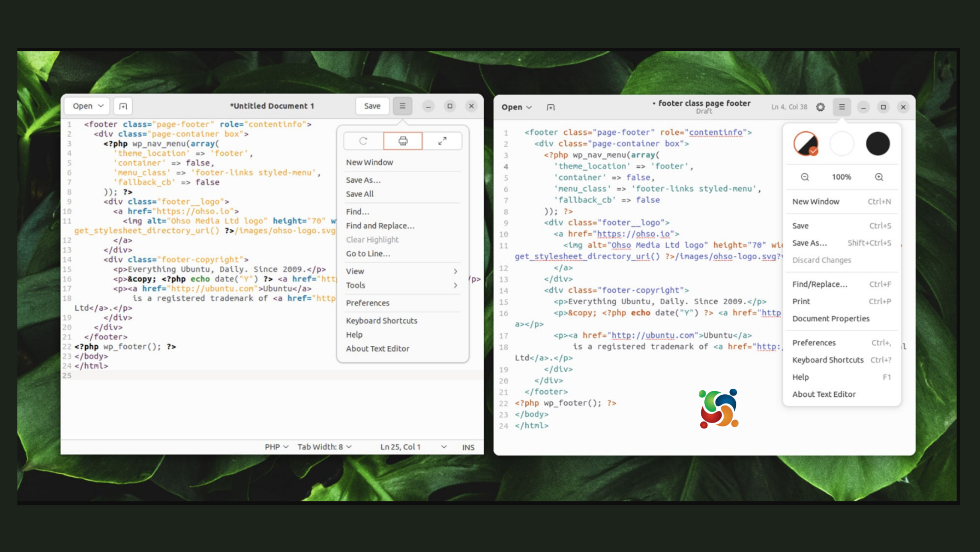Choose Find and Replace... menu entry
This screenshot has width=980, height=552.
pos(402,226)
